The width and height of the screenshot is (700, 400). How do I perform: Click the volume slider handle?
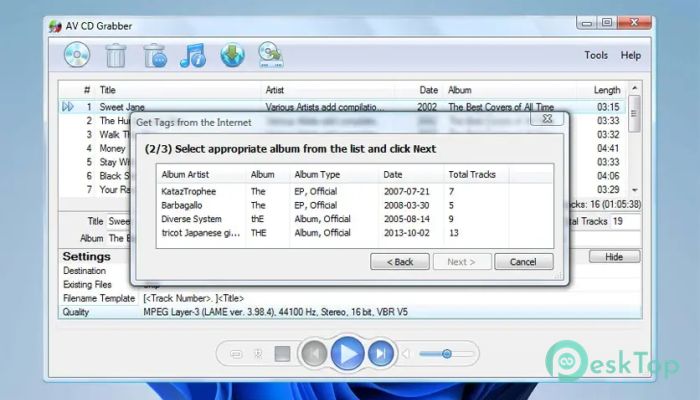[x=446, y=354]
